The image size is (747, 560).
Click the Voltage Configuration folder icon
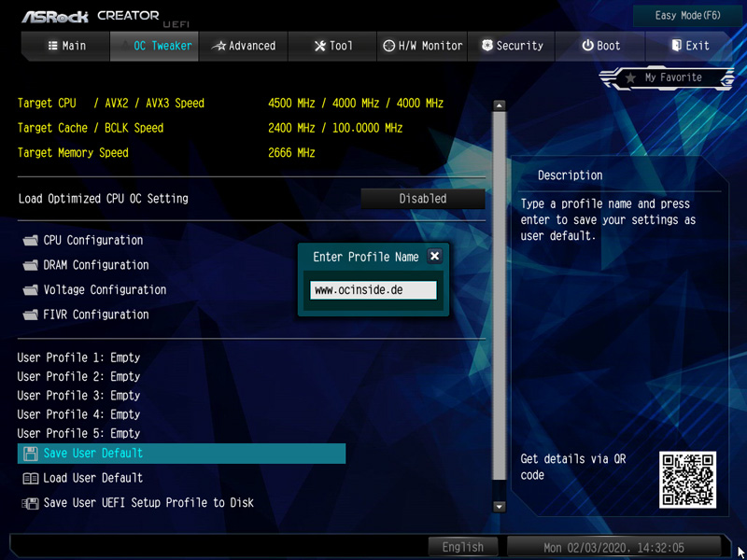click(x=31, y=290)
